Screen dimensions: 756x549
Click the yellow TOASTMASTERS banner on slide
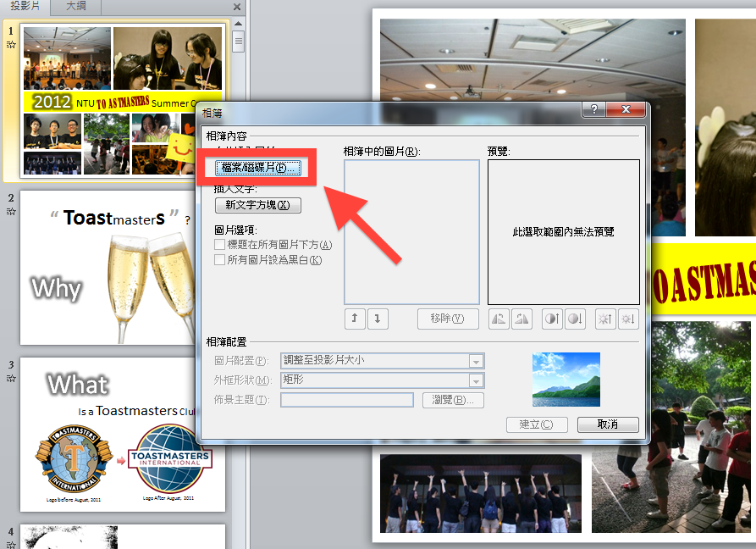[704, 279]
